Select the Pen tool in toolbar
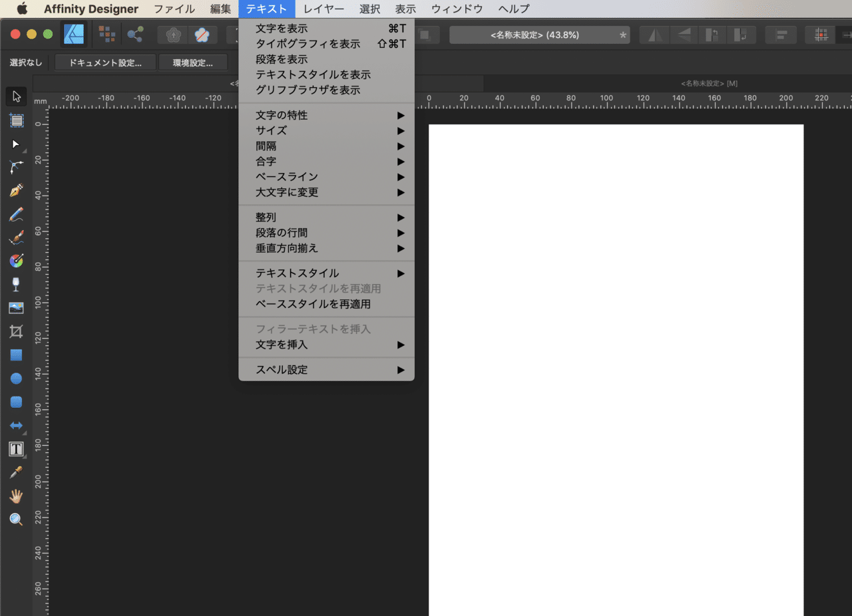The width and height of the screenshot is (852, 616). (16, 191)
